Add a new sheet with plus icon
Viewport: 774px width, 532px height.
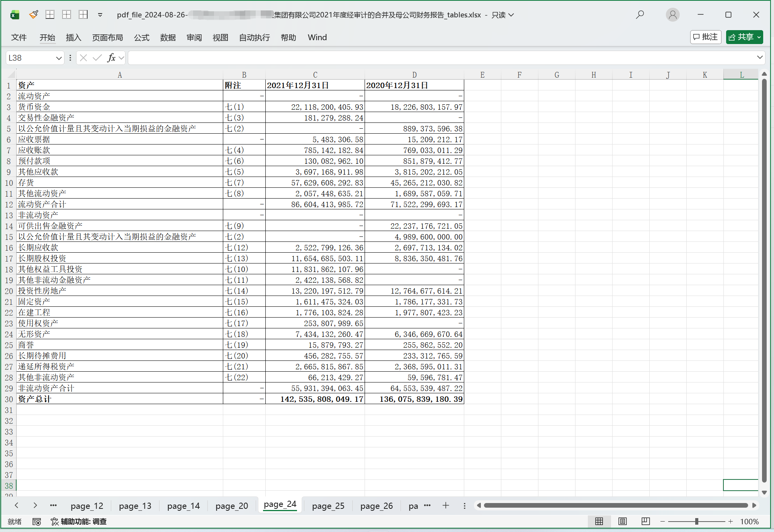pos(446,505)
